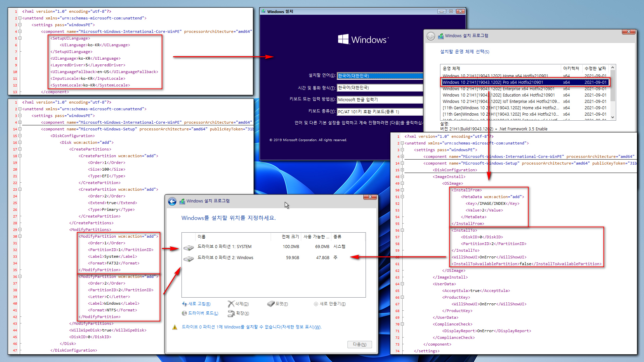The height and width of the screenshot is (362, 644).
Task: Click the 47.8GB free space cell
Action: [322, 258]
